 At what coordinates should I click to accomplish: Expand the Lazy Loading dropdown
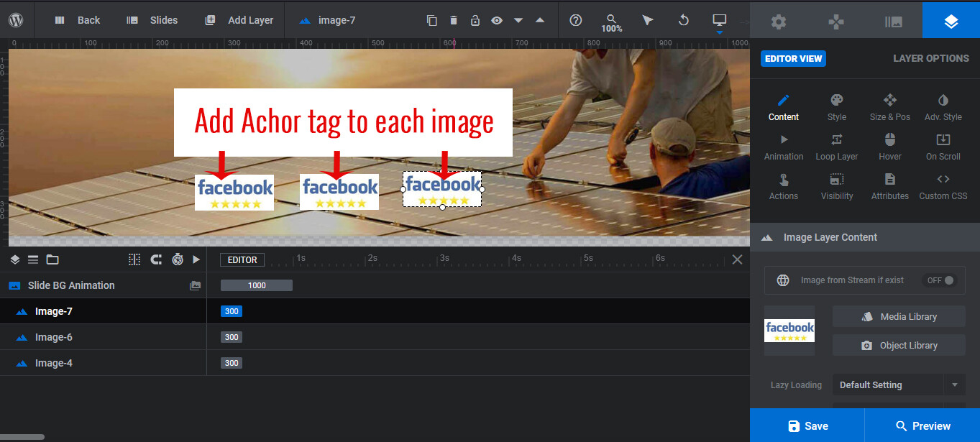[x=954, y=385]
